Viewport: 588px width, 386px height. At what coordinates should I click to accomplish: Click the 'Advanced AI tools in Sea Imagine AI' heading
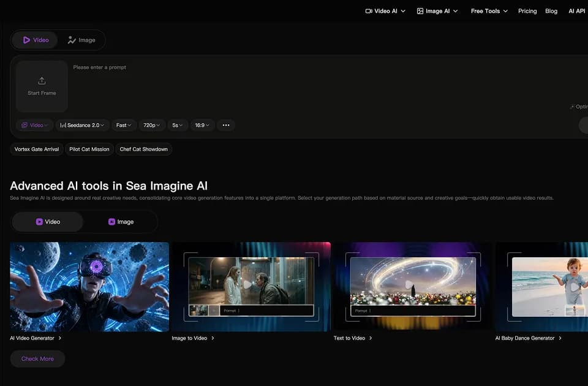[x=109, y=186]
